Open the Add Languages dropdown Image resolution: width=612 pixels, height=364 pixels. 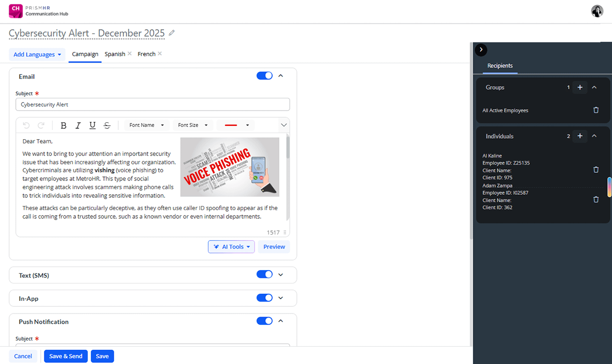coord(37,55)
